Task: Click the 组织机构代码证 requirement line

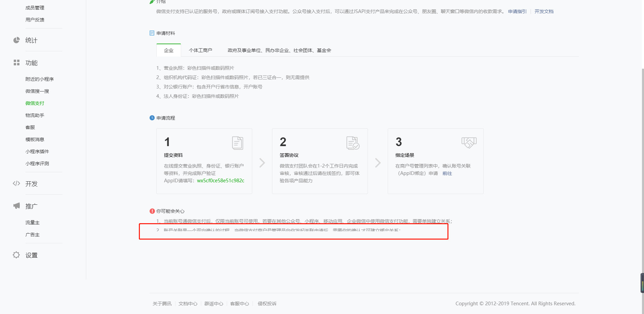Action: [233, 77]
